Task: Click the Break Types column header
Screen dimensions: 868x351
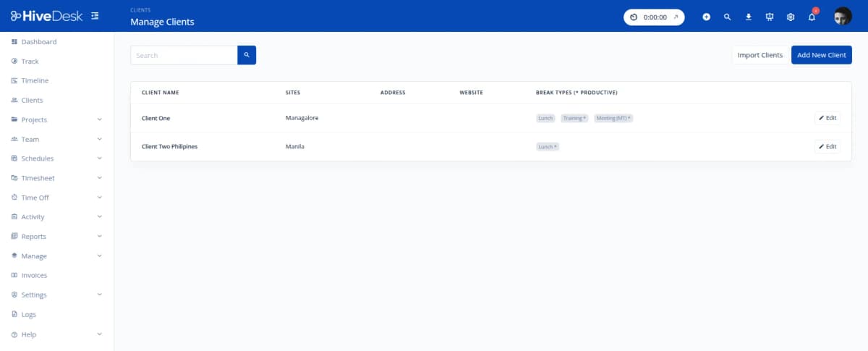Action: click(x=576, y=93)
